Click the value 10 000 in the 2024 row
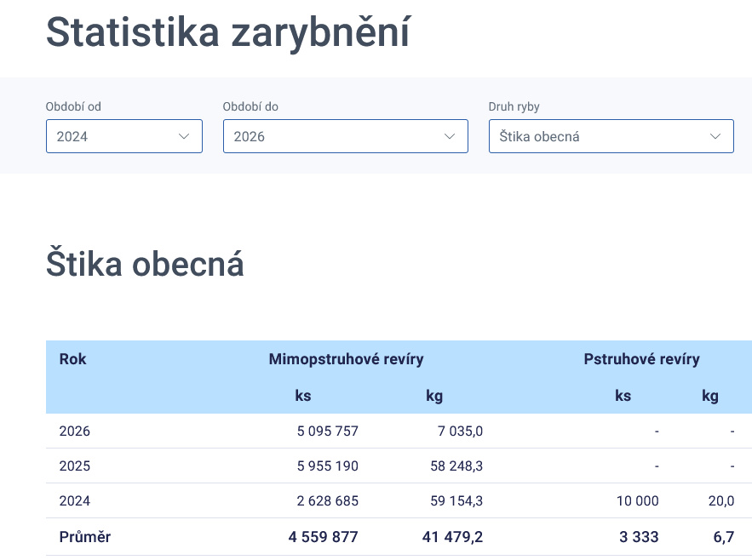The width and height of the screenshot is (752, 560). point(637,500)
